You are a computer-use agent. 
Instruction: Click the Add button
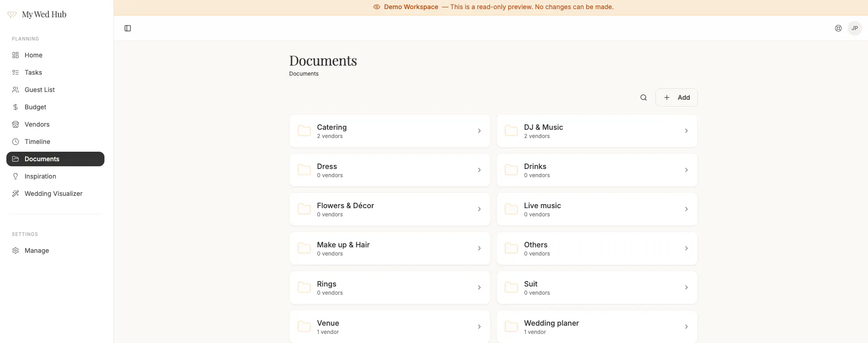coord(676,97)
